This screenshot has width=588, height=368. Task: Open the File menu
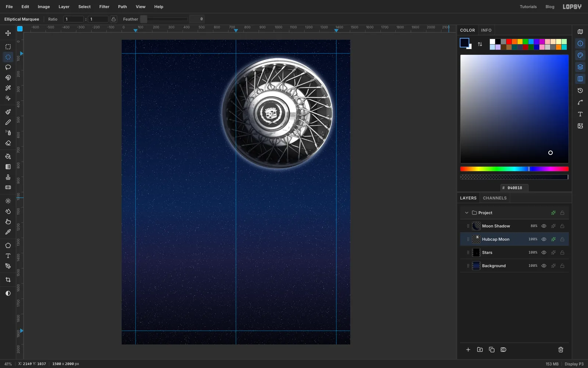tap(9, 7)
